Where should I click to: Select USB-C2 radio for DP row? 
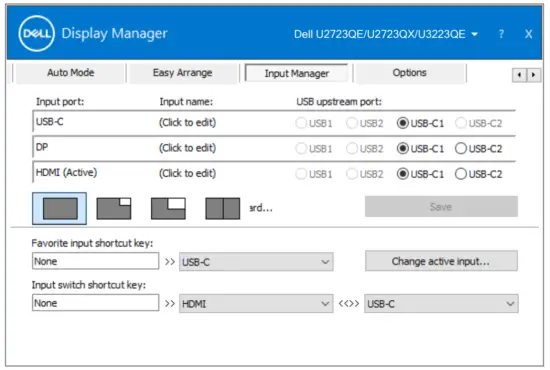[x=461, y=149]
